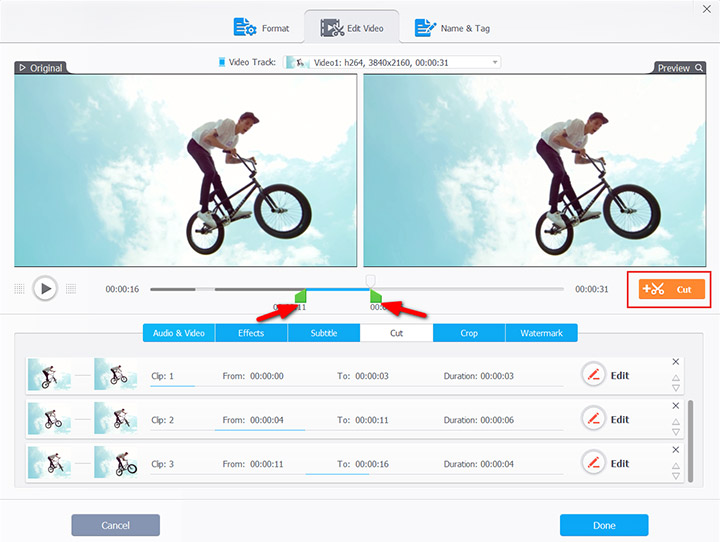Open the Effects tab
Viewport: 720px width, 542px height.
[251, 333]
